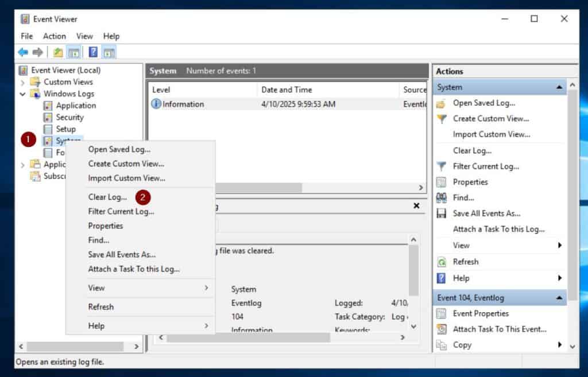Viewport: 588px width, 377px height.
Task: Click the Windows Logs folder icon
Action: pyautogui.click(x=35, y=94)
